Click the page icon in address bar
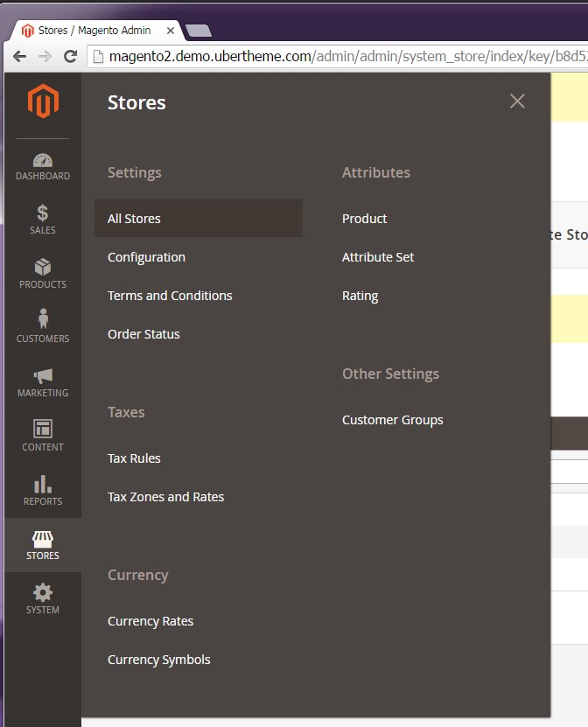Image resolution: width=588 pixels, height=727 pixels. point(98,57)
